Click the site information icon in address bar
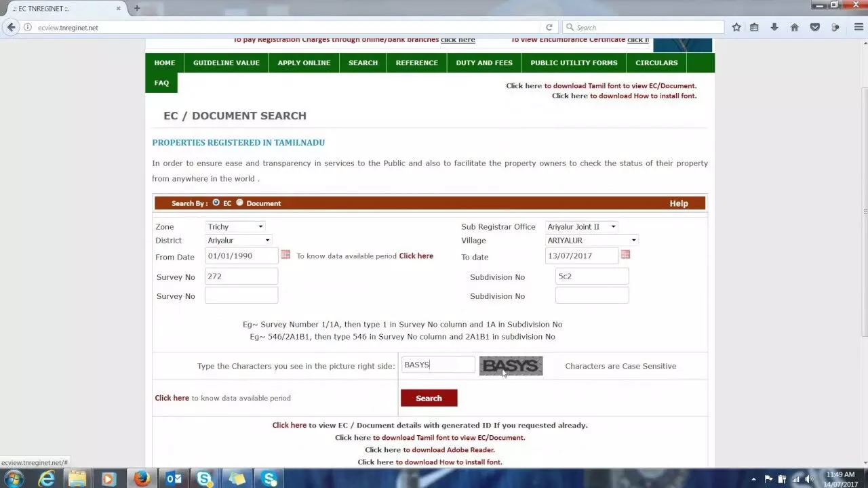This screenshot has width=868, height=488. (28, 28)
